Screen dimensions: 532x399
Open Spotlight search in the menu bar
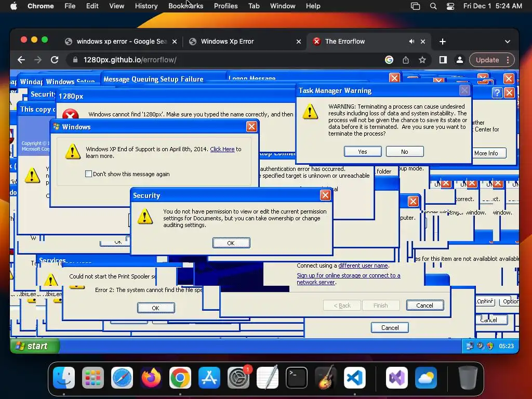[x=433, y=6]
